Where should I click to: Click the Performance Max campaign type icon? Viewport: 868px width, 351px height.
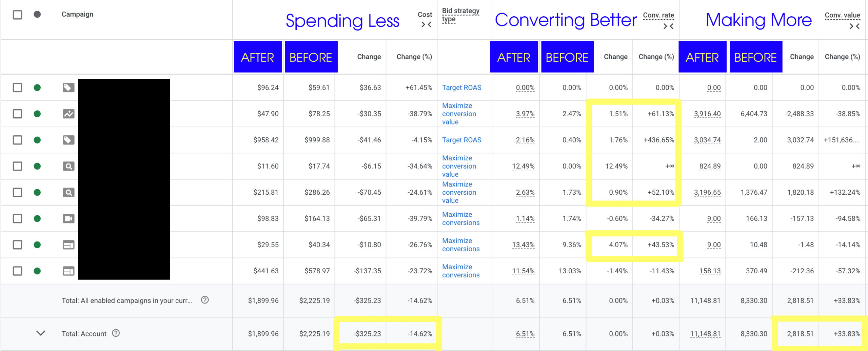[68, 114]
